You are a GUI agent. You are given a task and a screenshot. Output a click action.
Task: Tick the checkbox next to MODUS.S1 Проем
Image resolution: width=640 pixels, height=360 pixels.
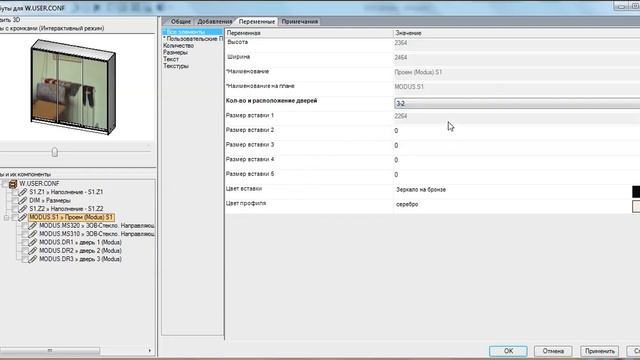tap(15, 217)
